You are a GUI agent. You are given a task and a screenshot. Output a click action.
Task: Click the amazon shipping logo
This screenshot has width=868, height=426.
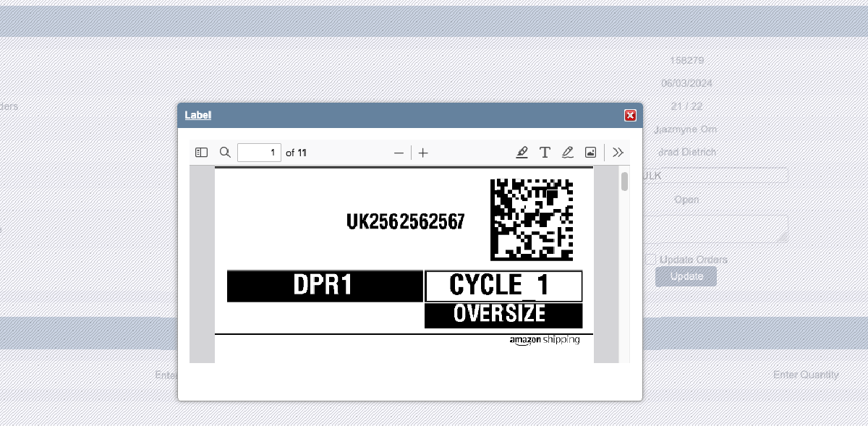coord(544,341)
